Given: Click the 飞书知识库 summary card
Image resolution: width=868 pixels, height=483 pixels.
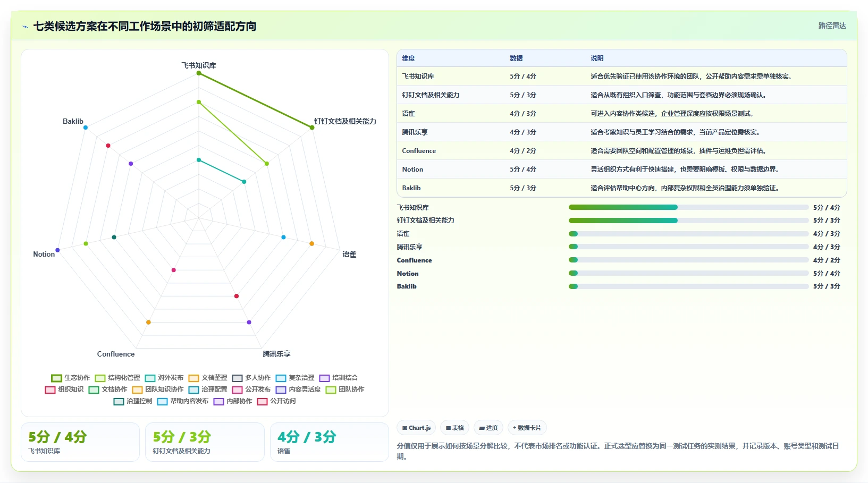Looking at the screenshot, I should click(x=80, y=442).
